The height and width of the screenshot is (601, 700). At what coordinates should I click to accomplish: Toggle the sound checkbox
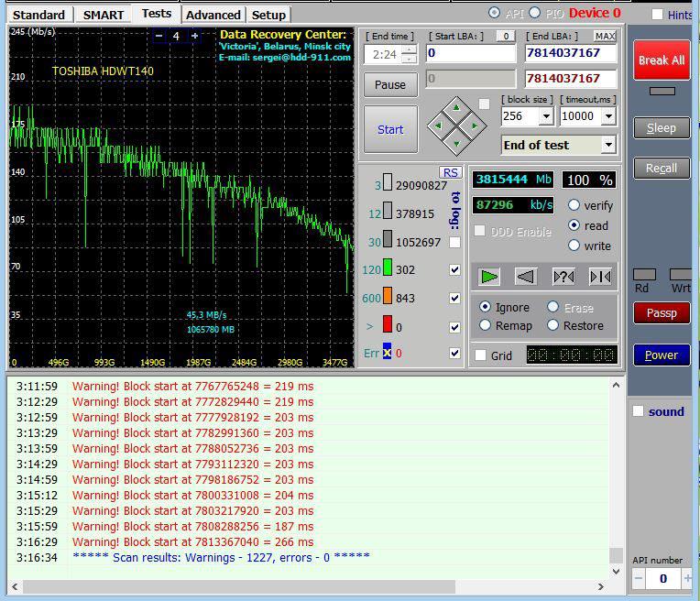[x=639, y=411]
